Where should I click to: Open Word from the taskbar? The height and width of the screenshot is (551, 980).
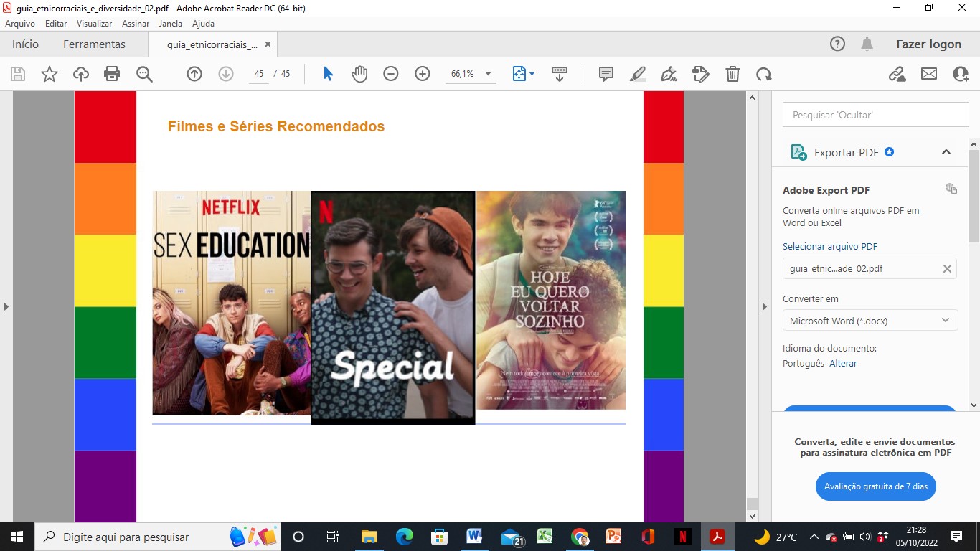(x=473, y=537)
